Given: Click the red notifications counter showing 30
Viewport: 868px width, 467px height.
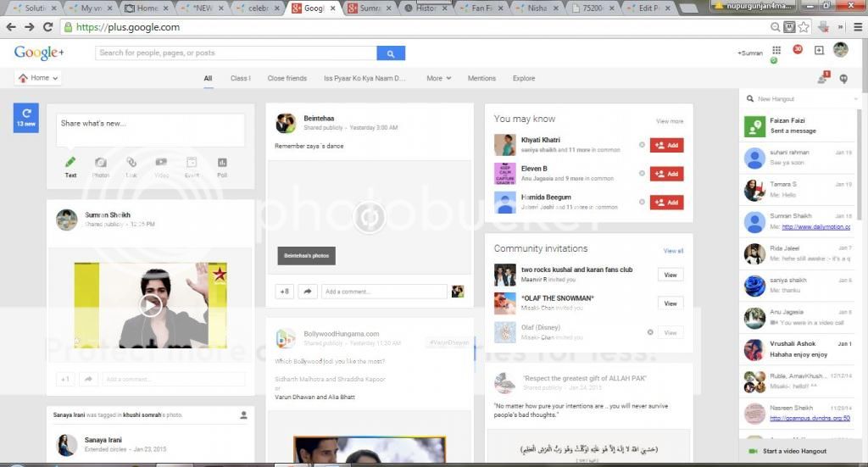Looking at the screenshot, I should click(x=798, y=49).
